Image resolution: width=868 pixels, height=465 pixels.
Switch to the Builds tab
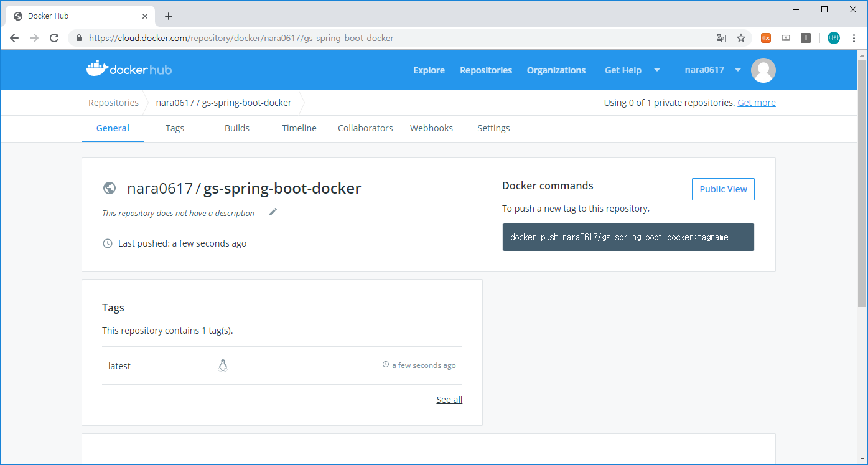[237, 128]
